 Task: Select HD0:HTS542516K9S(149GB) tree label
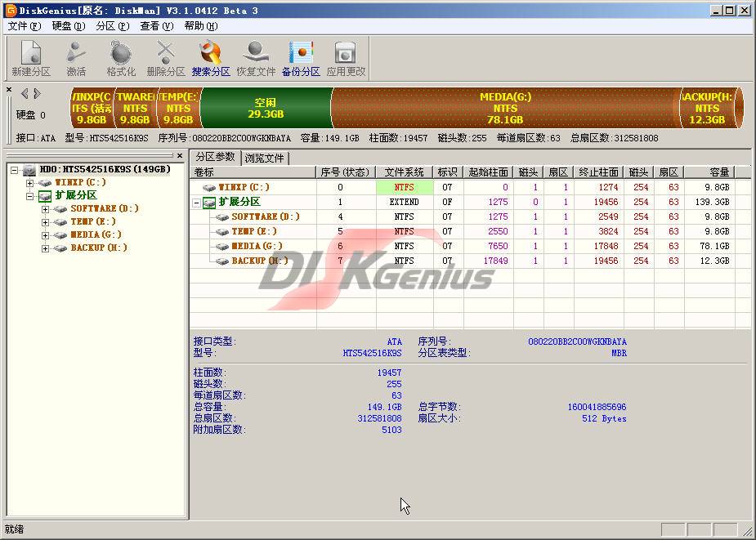click(105, 170)
